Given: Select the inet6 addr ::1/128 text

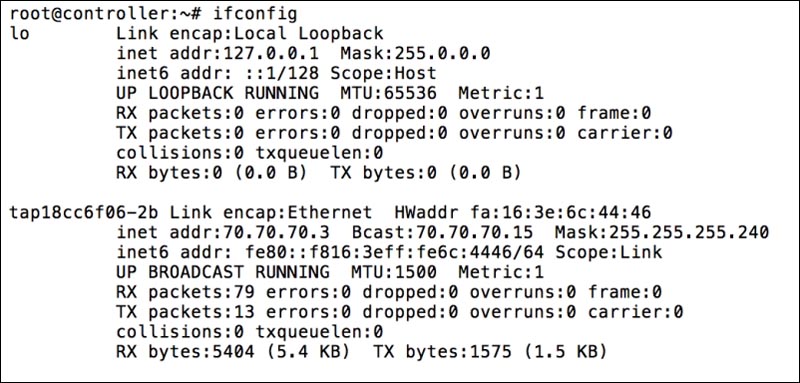Looking at the screenshot, I should pyautogui.click(x=218, y=73).
